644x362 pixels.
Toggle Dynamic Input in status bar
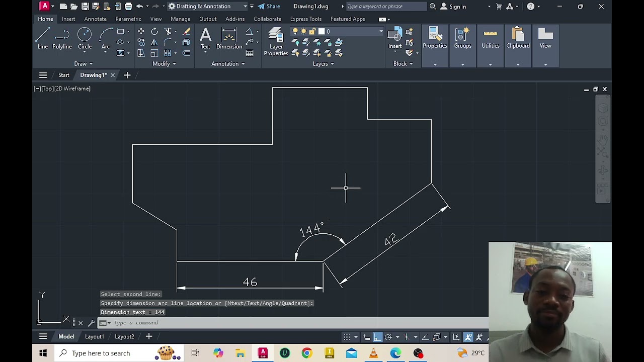tap(367, 337)
